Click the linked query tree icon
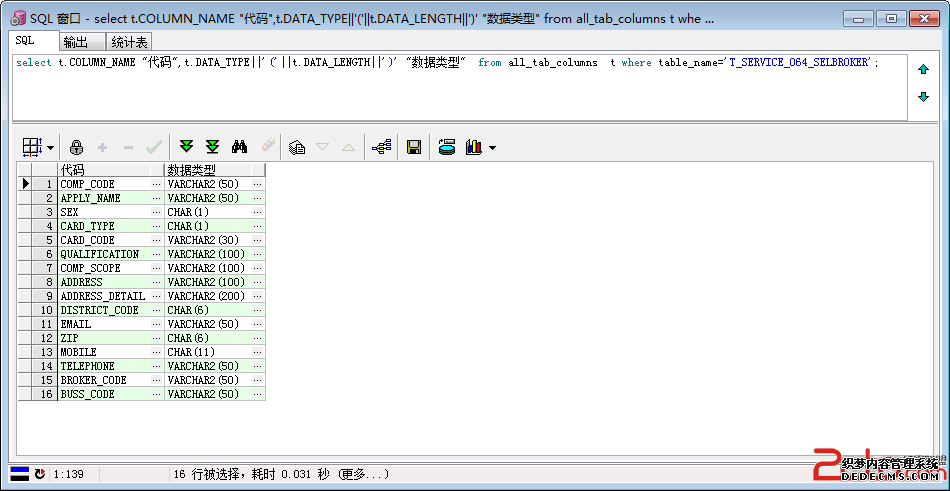This screenshot has width=950, height=491. (x=381, y=147)
